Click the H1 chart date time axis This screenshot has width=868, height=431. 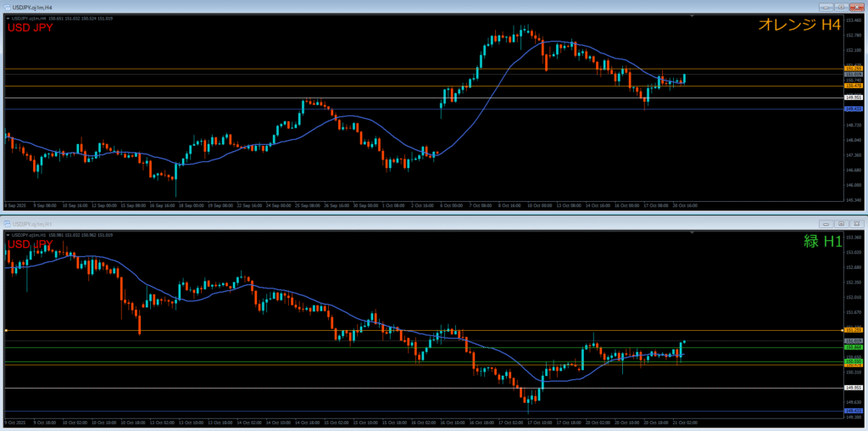click(339, 422)
